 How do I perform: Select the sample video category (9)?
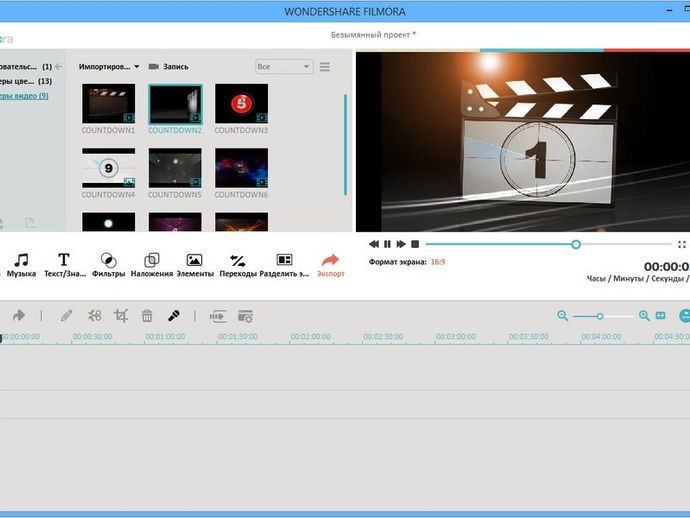24,96
